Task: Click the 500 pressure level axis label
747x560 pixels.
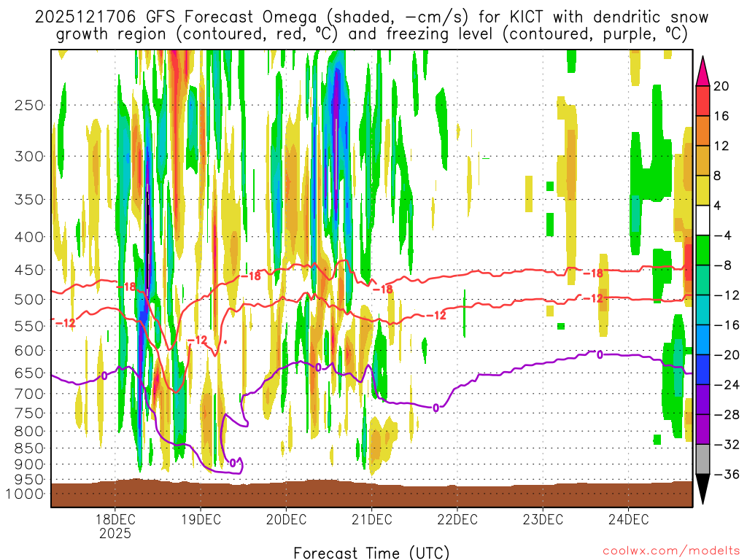Action: [29, 300]
